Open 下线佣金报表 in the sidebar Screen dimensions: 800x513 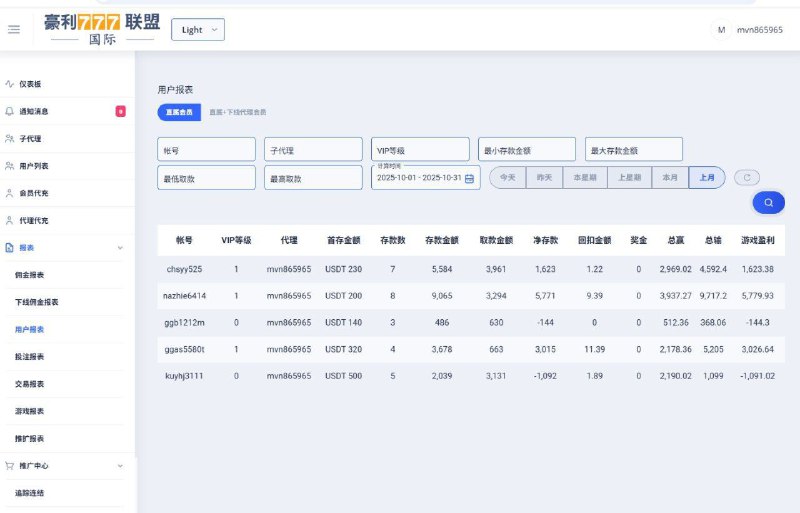point(37,302)
